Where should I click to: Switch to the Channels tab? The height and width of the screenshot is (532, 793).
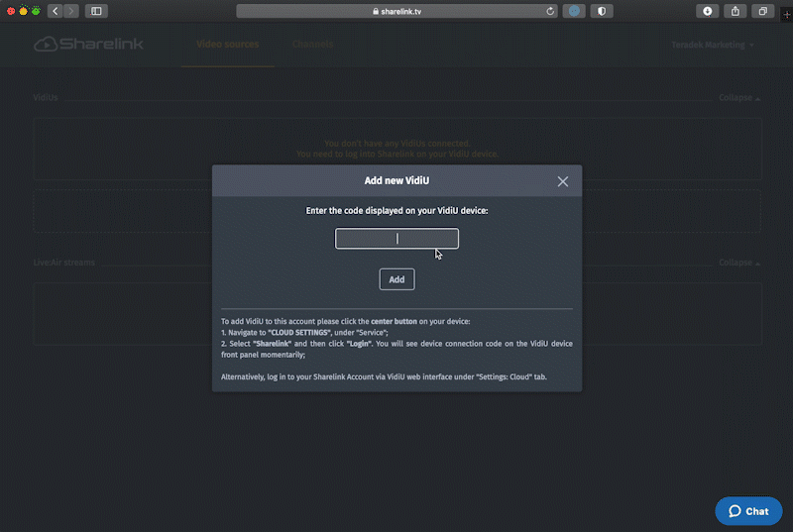[312, 45]
